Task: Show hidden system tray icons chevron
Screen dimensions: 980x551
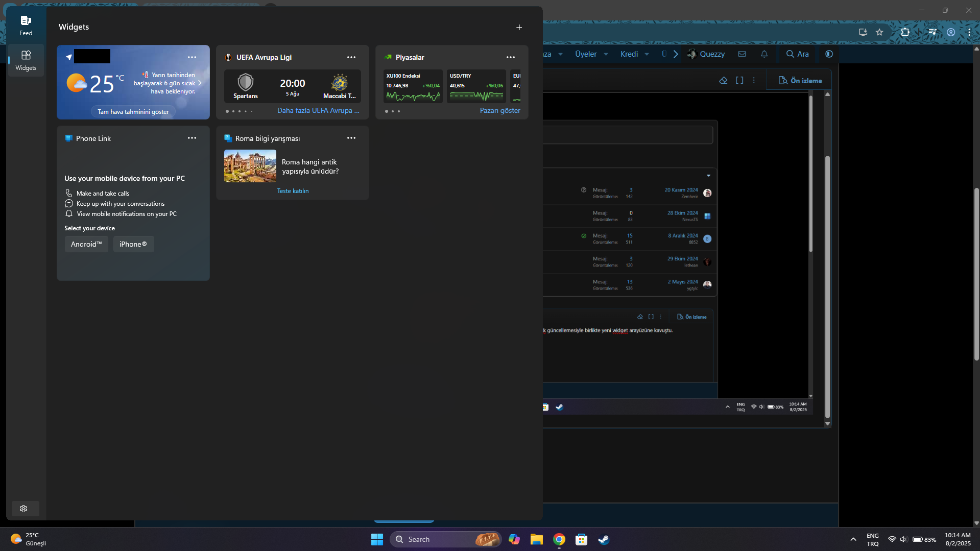Action: [853, 539]
